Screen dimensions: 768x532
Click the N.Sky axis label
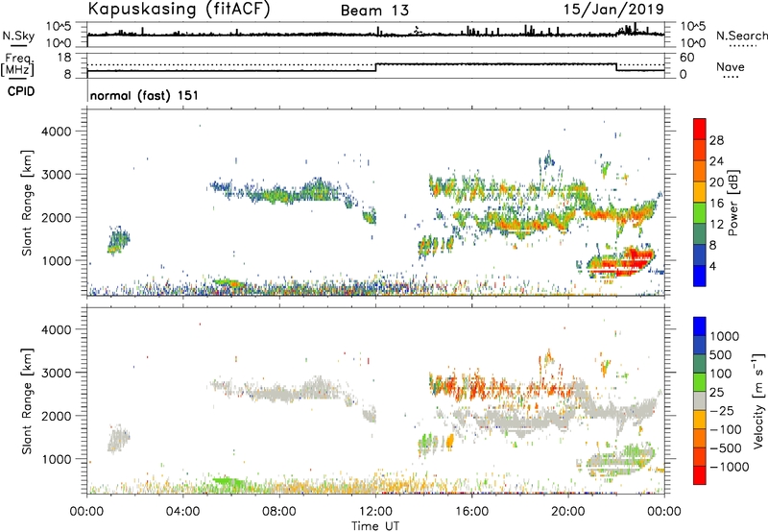18,36
